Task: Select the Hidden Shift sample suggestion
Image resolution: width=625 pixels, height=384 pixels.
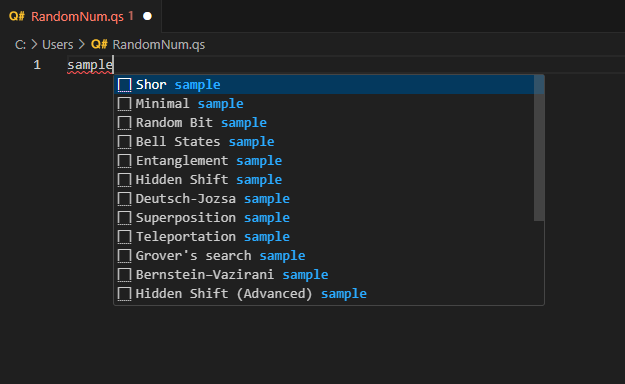Action: point(324,179)
